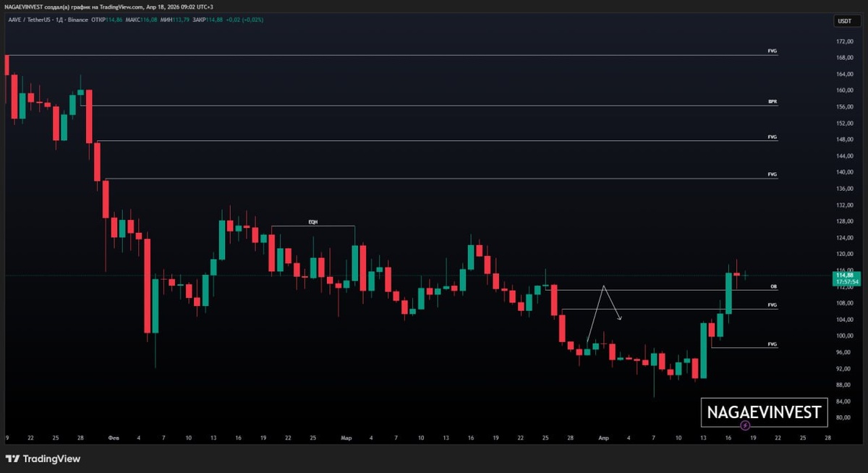Click the 140,00 price axis label
This screenshot has height=473, width=868.
844,172
